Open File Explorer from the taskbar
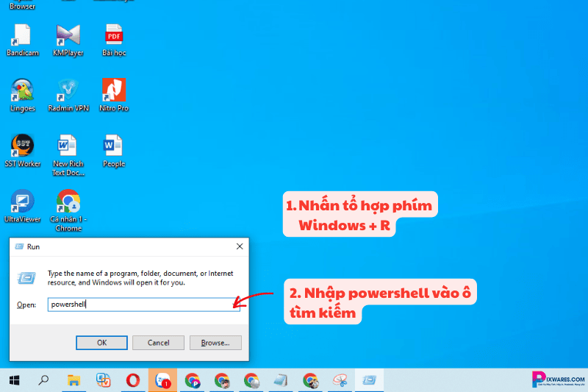The image size is (588, 392). click(73, 380)
